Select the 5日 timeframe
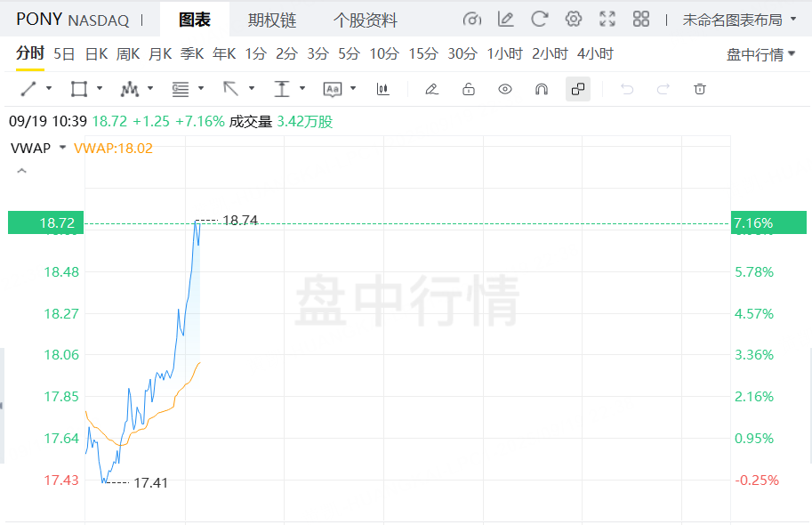 (x=64, y=54)
